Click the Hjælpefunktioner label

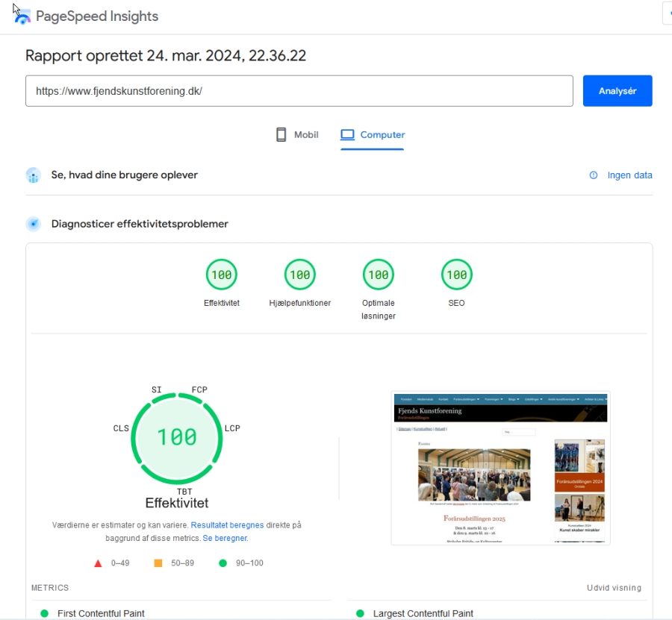tap(300, 303)
